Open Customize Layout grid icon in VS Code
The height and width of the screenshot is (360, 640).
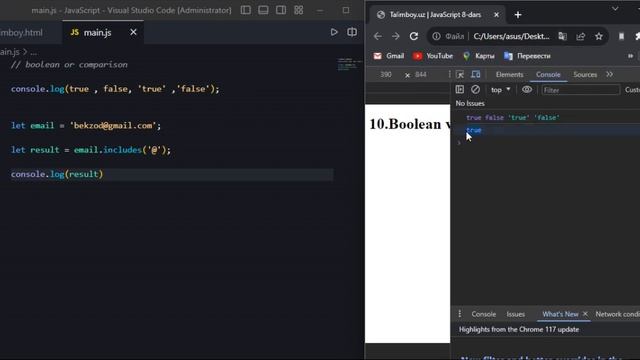click(x=299, y=10)
